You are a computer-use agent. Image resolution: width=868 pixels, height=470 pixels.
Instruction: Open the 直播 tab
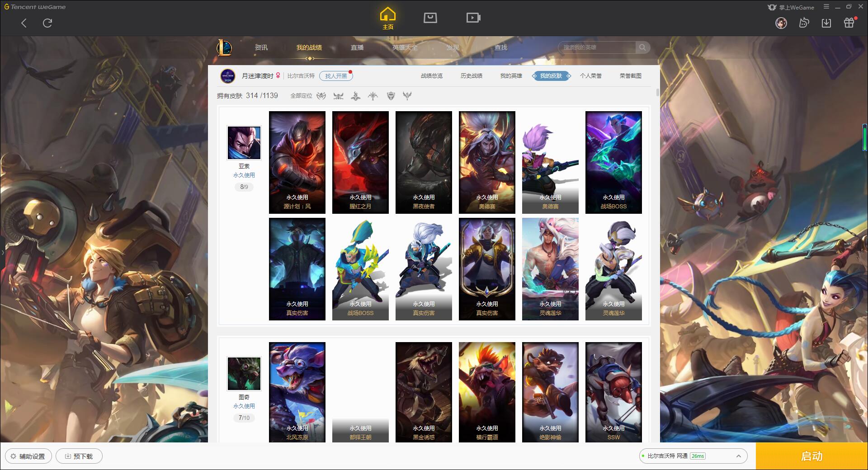(357, 47)
